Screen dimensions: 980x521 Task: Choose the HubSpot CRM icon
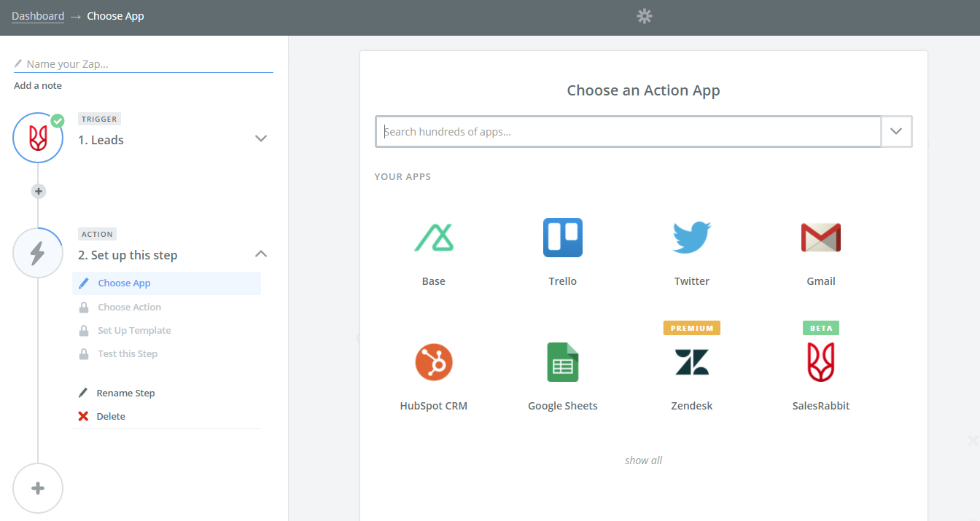434,362
